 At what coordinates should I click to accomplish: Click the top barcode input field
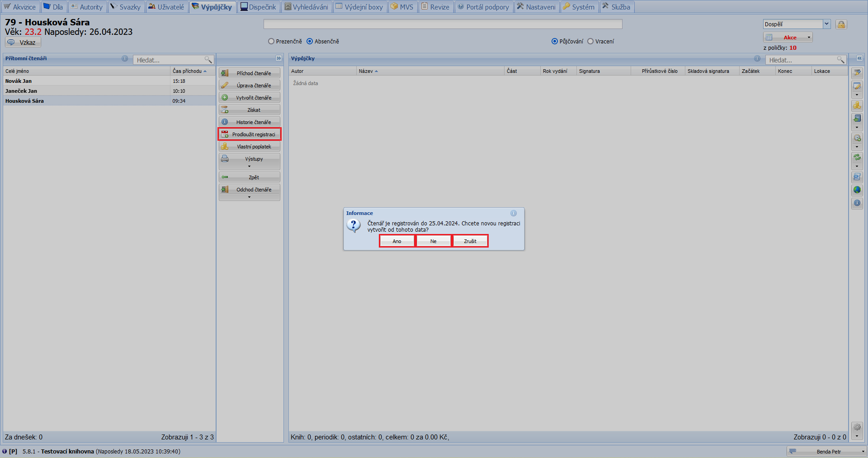click(443, 24)
